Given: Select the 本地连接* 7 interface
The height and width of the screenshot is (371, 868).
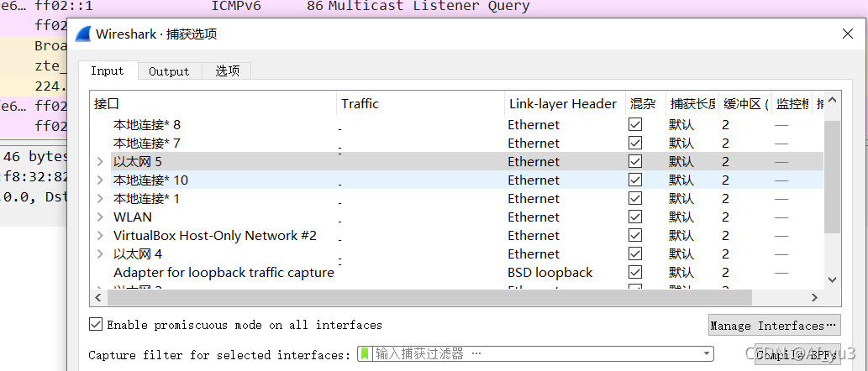Looking at the screenshot, I should coord(147,144).
